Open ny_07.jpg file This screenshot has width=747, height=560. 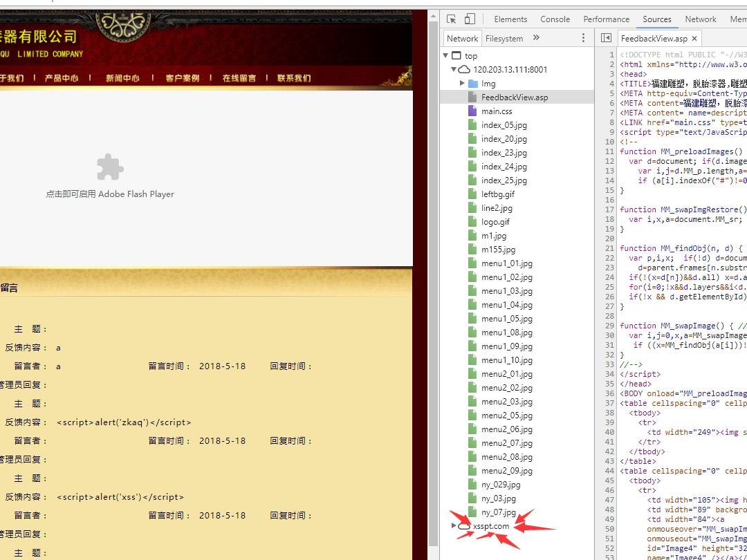(498, 512)
